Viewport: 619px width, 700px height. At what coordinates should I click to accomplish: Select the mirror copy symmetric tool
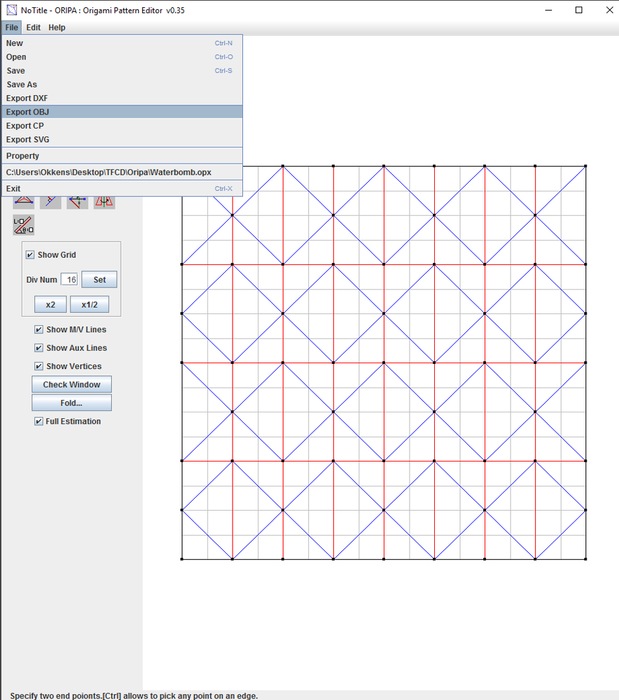point(104,203)
